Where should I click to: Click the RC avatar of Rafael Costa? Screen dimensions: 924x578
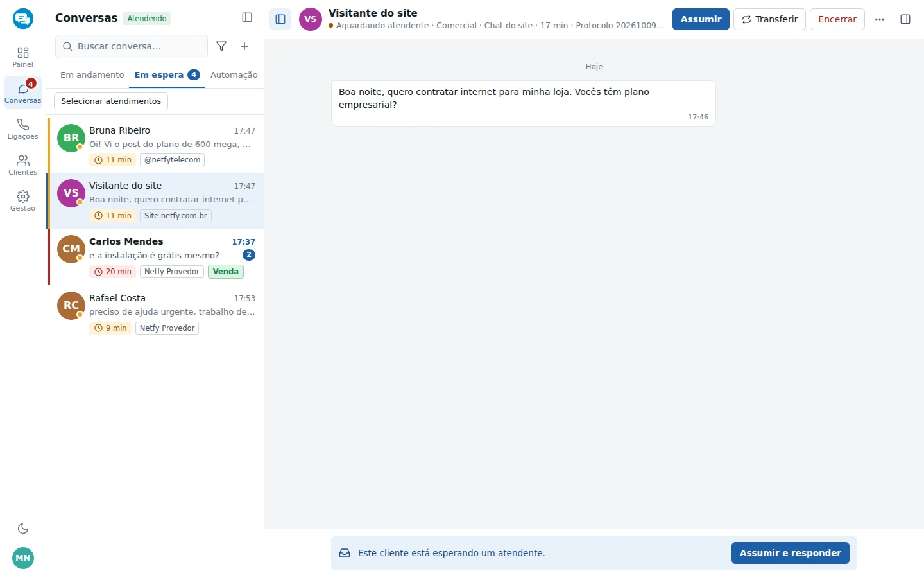71,306
